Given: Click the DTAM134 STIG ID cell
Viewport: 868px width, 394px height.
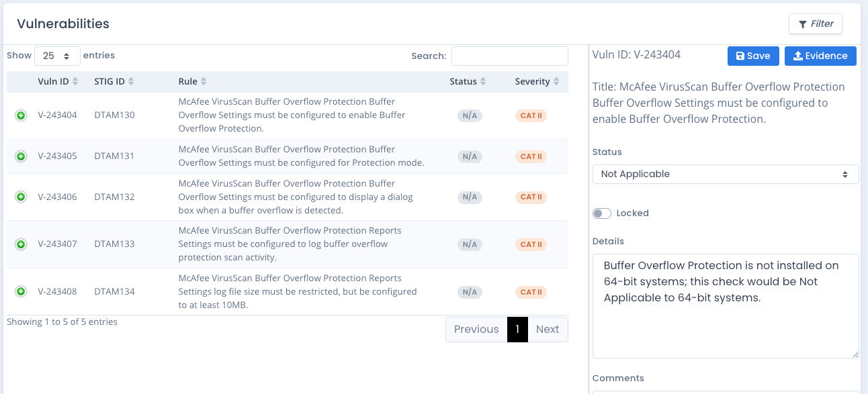Looking at the screenshot, I should pyautogui.click(x=114, y=292).
